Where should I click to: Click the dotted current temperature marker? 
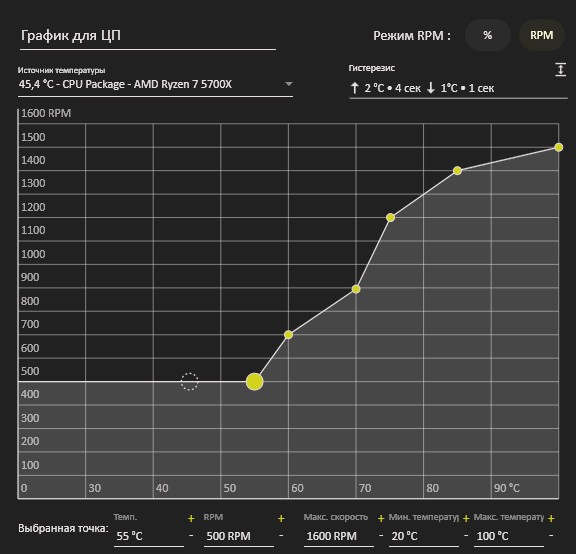[x=190, y=382]
